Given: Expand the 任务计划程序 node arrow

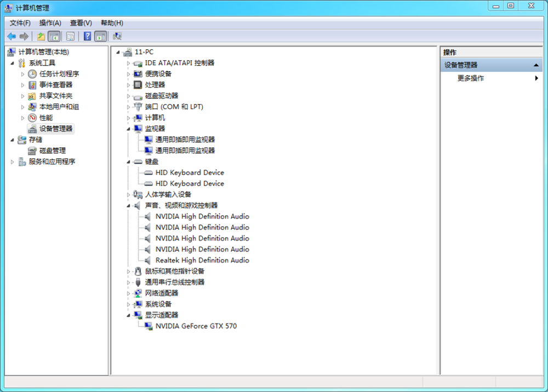Looking at the screenshot, I should 22,74.
